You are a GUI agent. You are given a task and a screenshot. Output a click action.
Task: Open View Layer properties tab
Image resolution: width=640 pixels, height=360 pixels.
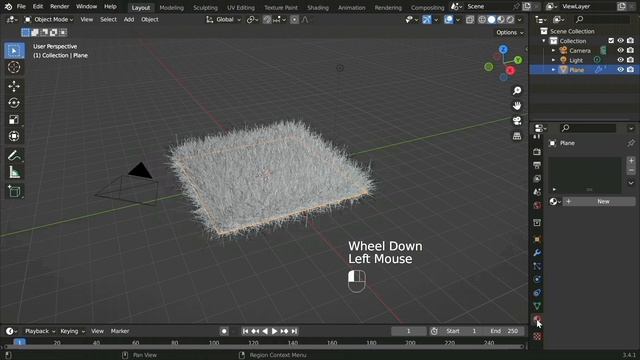pyautogui.click(x=537, y=178)
